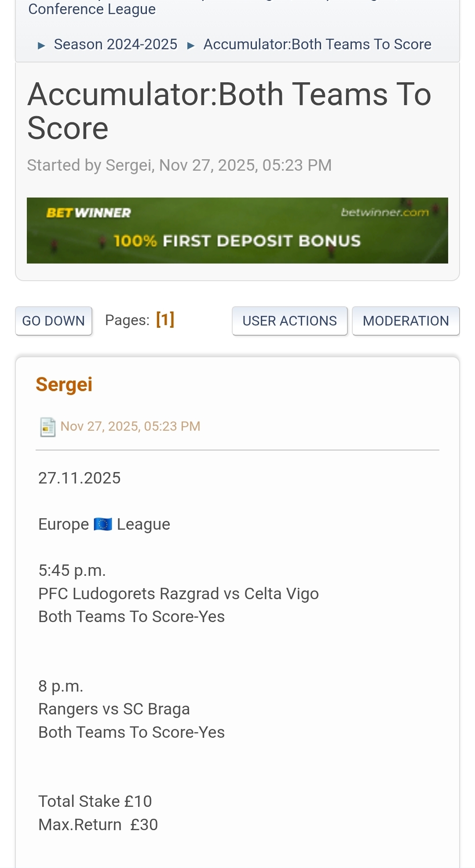Viewport: 475px width, 868px height.
Task: Open Sergei's profile from the post author name
Action: pos(64,384)
